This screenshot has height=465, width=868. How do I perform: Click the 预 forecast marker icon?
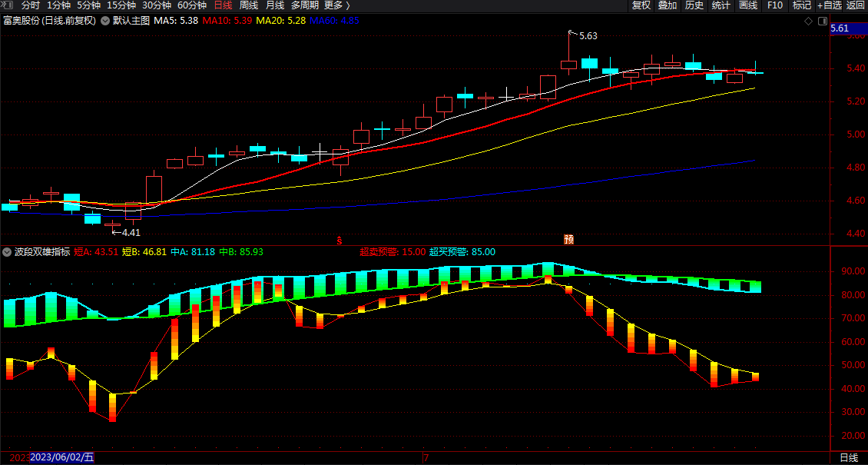click(568, 240)
